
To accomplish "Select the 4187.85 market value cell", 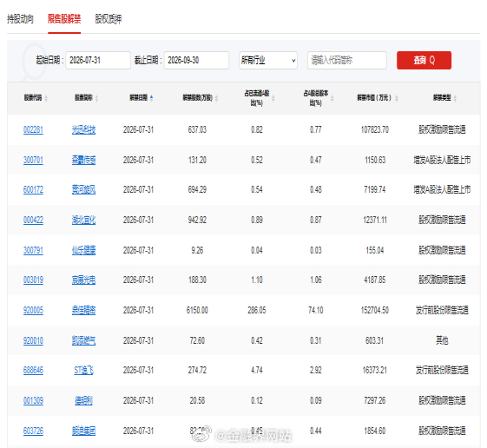I will (374, 280).
